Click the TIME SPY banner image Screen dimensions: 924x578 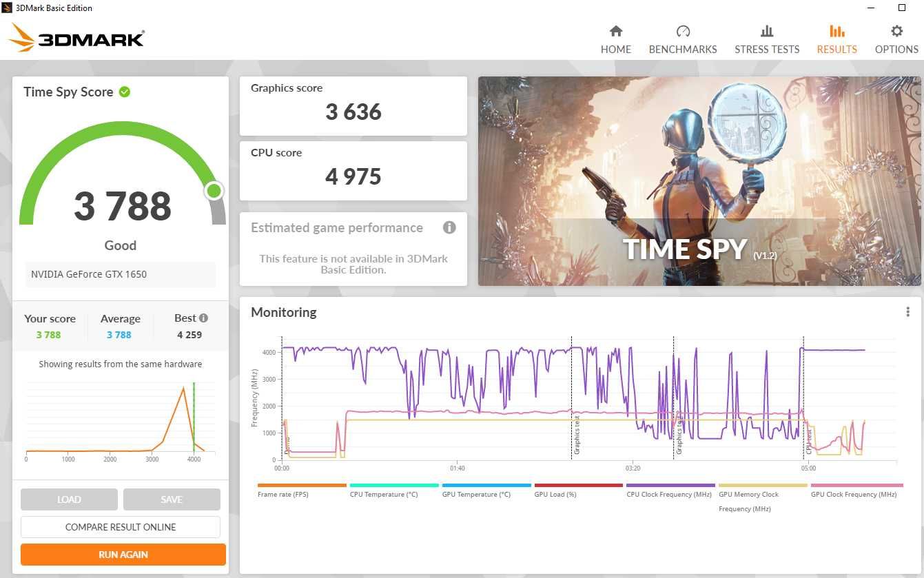tap(699, 181)
